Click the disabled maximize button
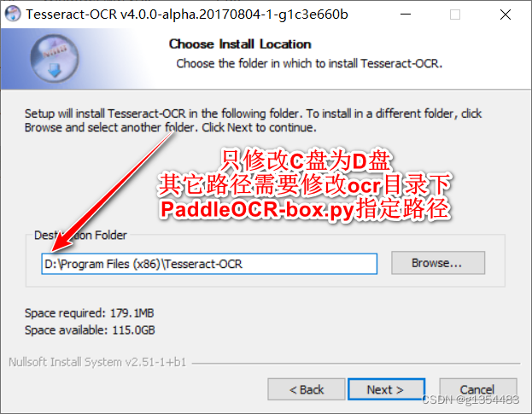Screen dimensions: 532x414 point(455,15)
